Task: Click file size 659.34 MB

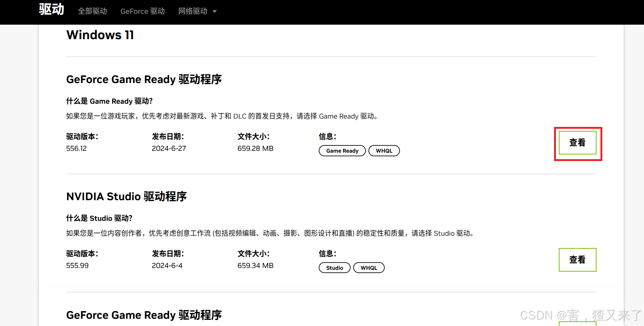Action: [256, 266]
